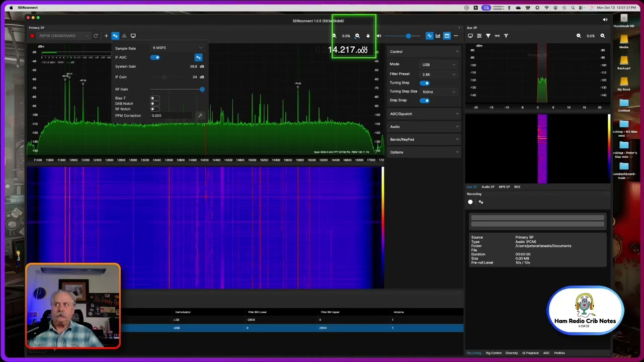
Task: Click the Aux SP peak marker icon
Action: coord(506,36)
